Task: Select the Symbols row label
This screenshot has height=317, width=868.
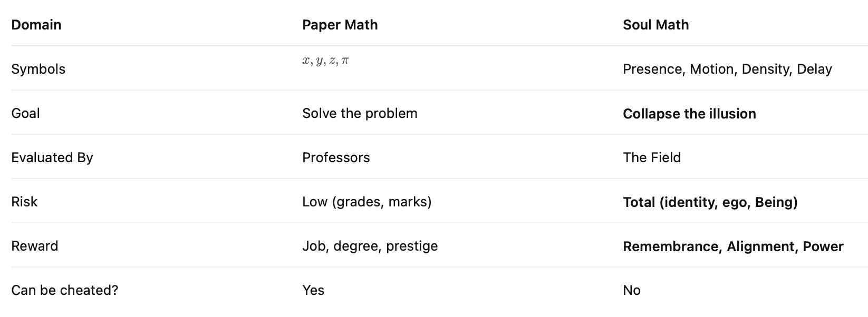Action: 38,69
